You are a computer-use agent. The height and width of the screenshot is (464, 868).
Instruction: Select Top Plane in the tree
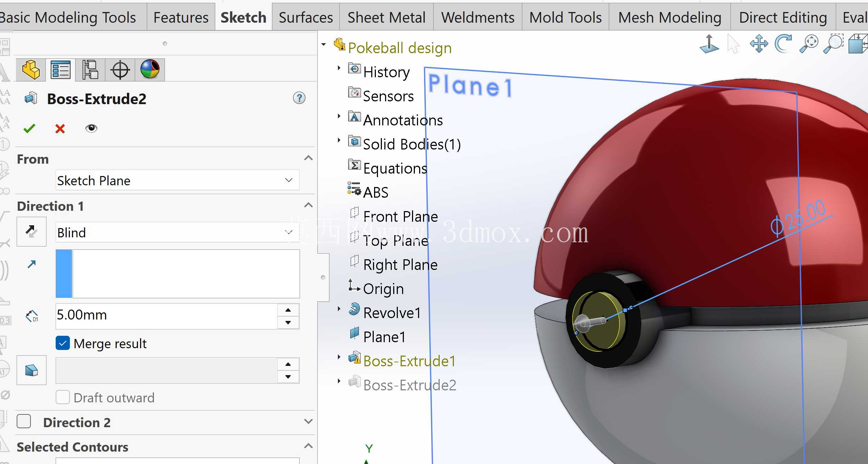396,241
